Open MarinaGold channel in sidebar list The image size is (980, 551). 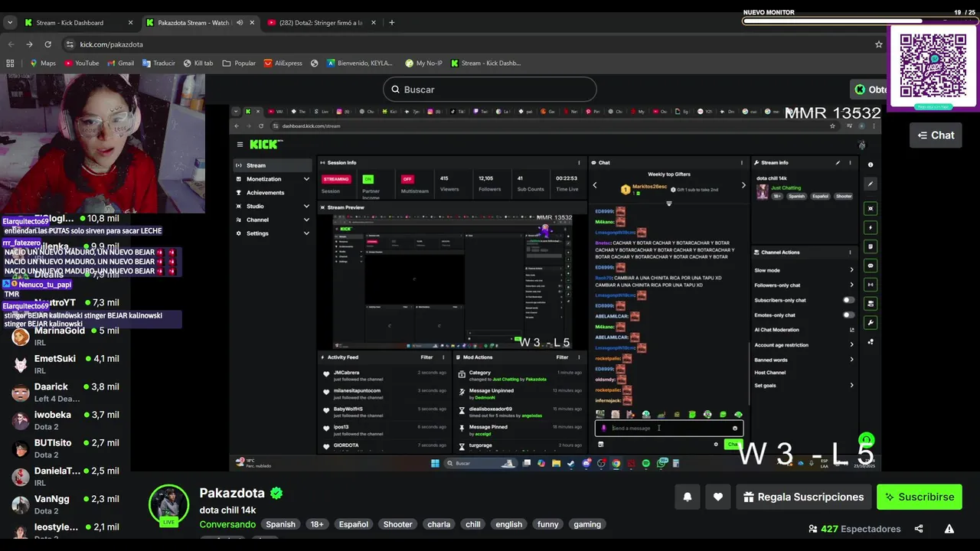tap(65, 336)
